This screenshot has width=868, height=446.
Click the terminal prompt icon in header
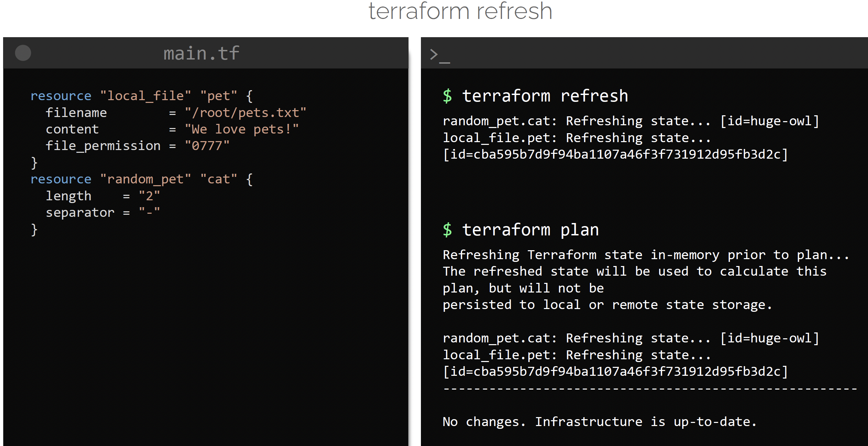click(440, 55)
